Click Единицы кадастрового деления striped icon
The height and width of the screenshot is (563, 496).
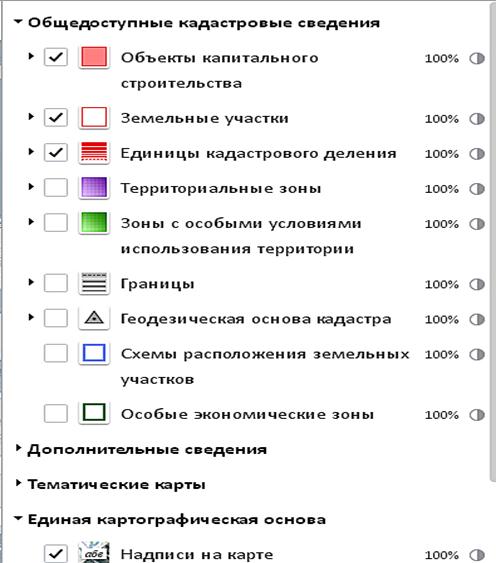coord(94,153)
